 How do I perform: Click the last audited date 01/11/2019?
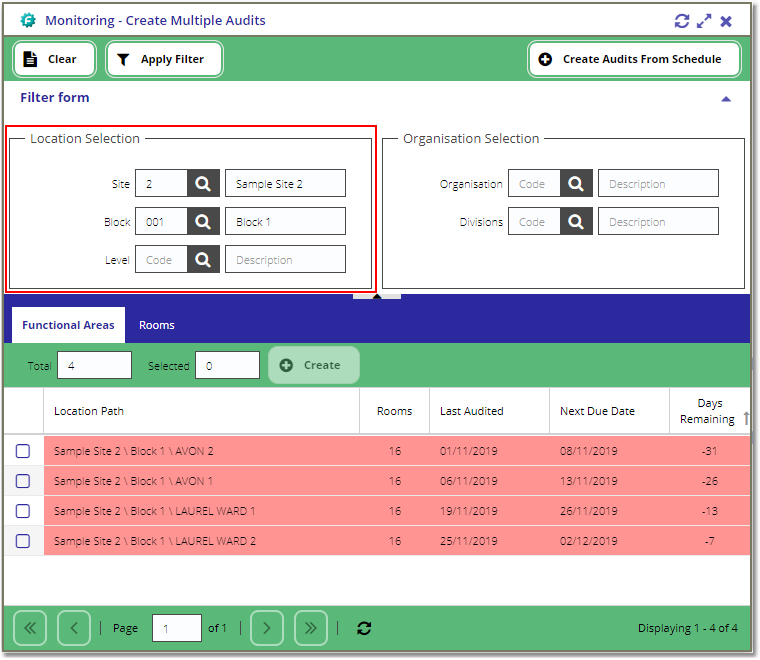point(469,451)
